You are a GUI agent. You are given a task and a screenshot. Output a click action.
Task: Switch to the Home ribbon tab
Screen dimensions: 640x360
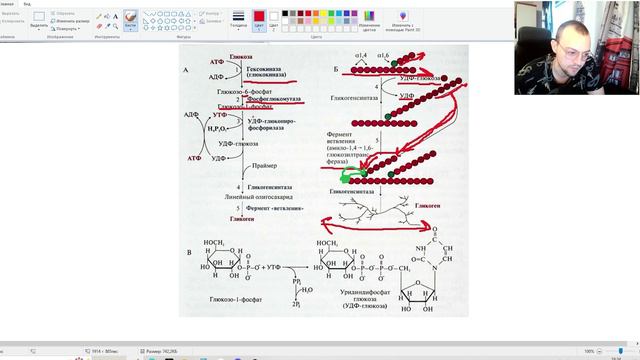(x=7, y=4)
